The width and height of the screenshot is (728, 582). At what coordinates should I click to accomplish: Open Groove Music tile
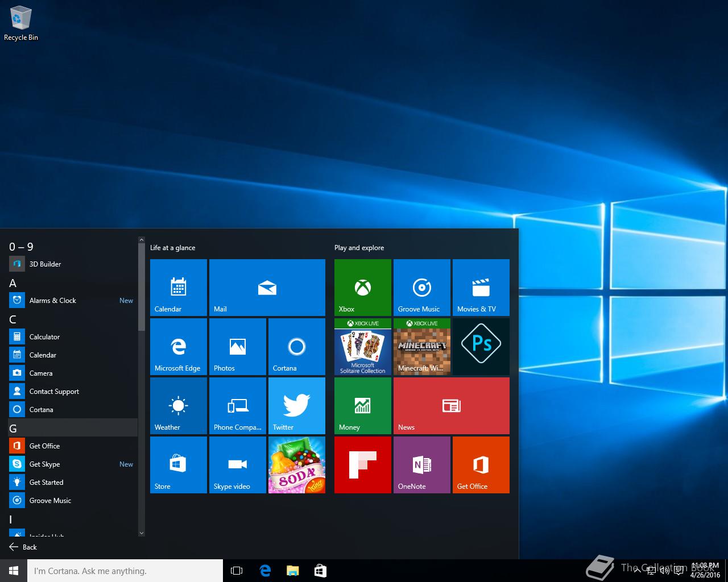click(x=422, y=288)
